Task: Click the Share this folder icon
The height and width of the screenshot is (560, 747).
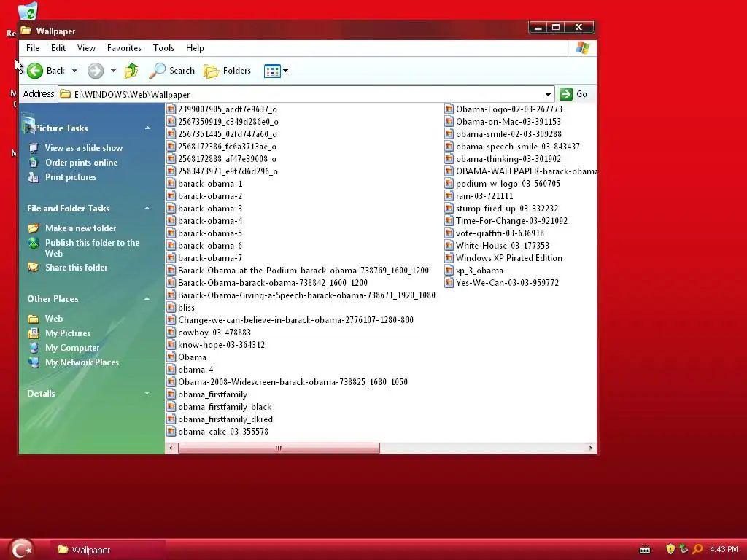Action: point(34,267)
